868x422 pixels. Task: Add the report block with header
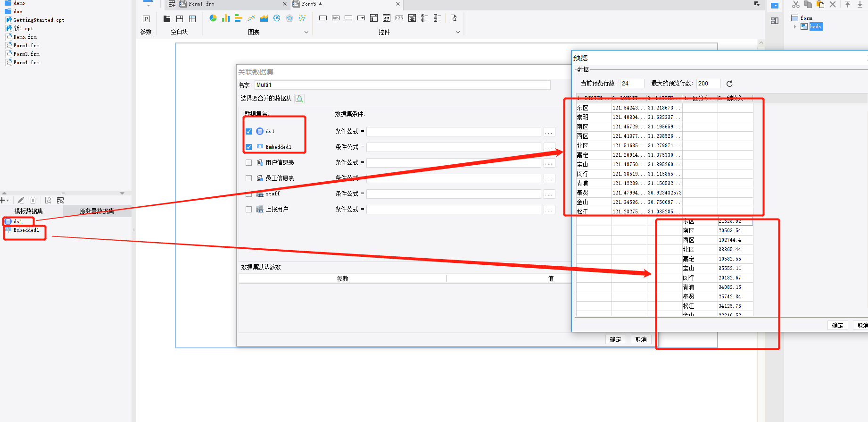pos(192,19)
